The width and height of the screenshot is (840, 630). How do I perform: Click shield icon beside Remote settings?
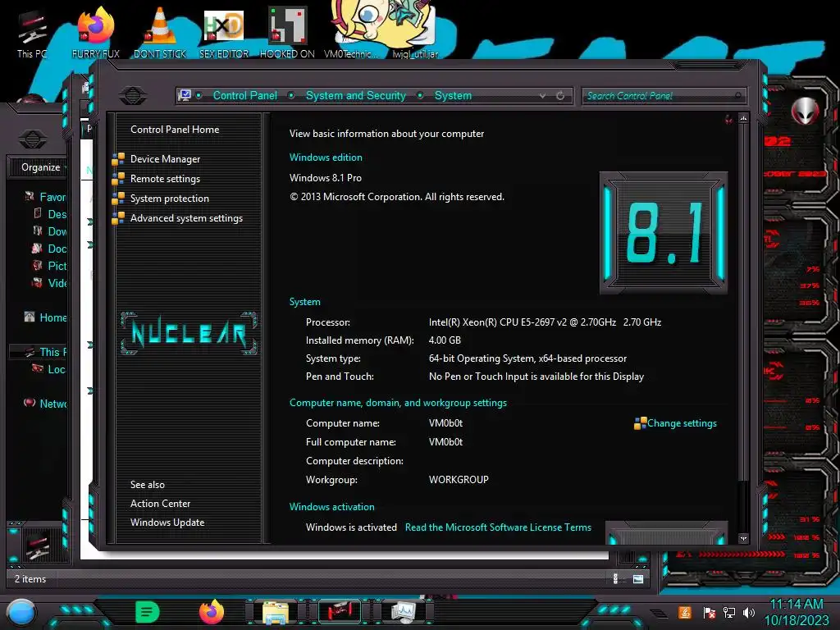tap(118, 179)
